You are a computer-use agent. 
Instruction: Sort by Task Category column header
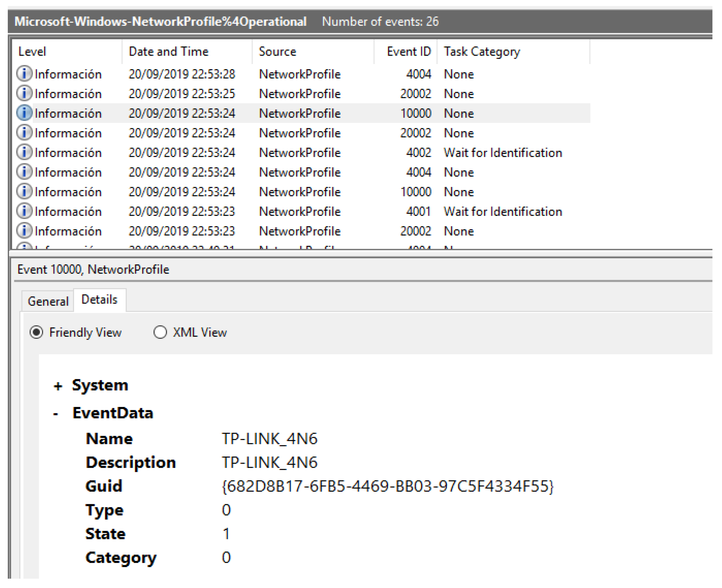pos(481,51)
